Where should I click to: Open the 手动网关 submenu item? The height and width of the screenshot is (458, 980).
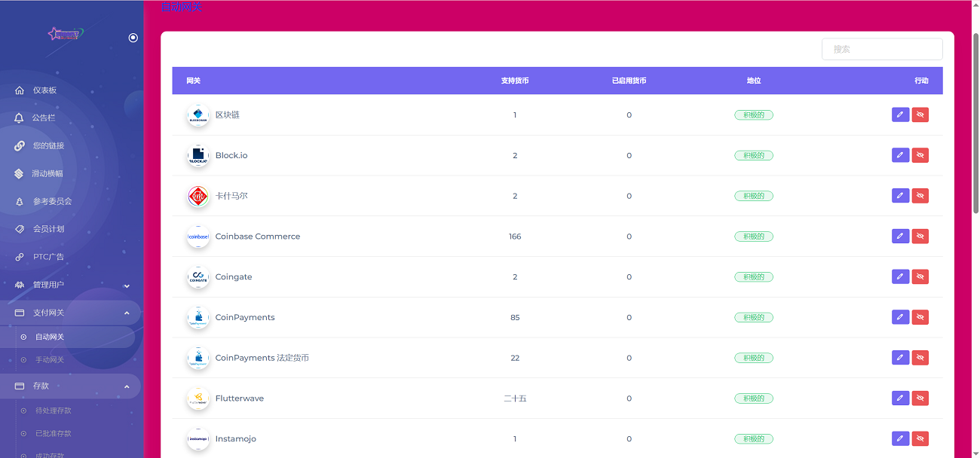[x=50, y=360]
